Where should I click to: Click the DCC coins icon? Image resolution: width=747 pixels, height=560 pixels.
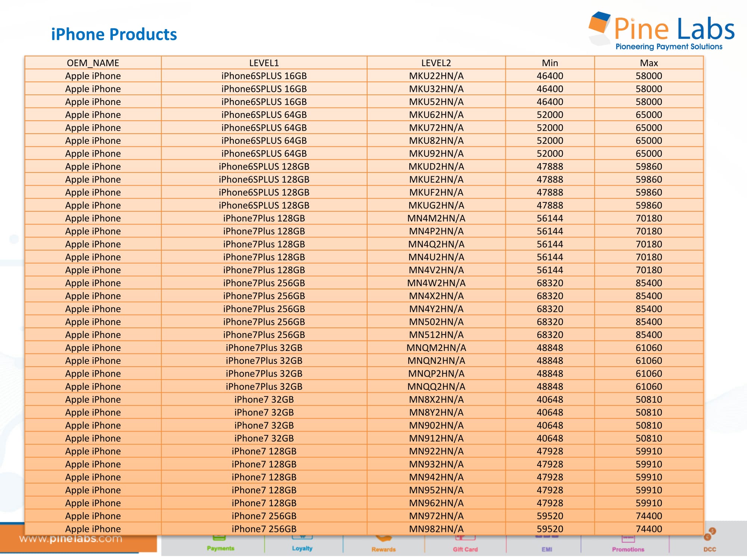point(709,535)
